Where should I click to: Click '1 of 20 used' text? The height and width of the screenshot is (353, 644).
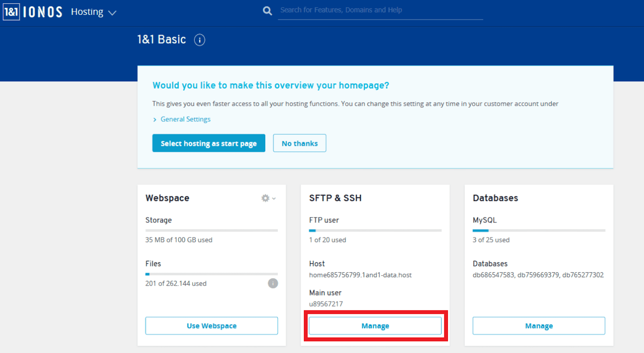(328, 240)
